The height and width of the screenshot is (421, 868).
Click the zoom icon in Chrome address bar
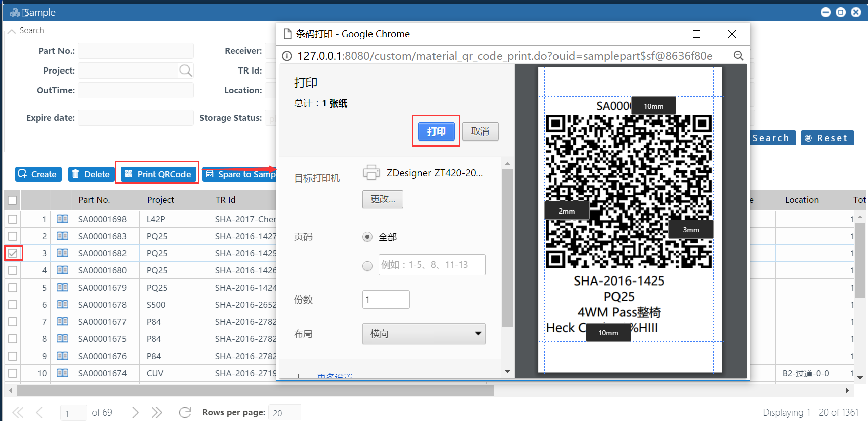click(x=738, y=56)
